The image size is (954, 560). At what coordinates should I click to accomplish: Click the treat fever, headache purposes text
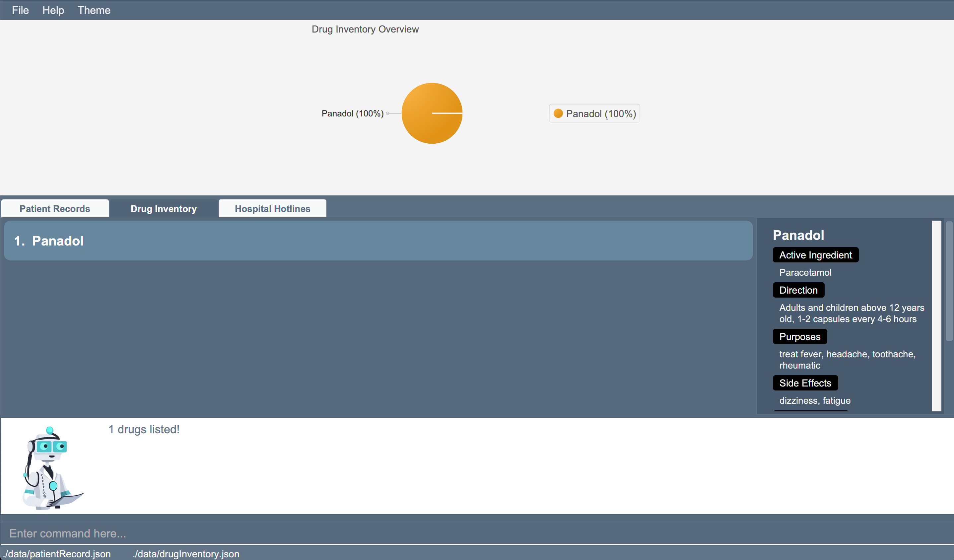click(x=847, y=360)
